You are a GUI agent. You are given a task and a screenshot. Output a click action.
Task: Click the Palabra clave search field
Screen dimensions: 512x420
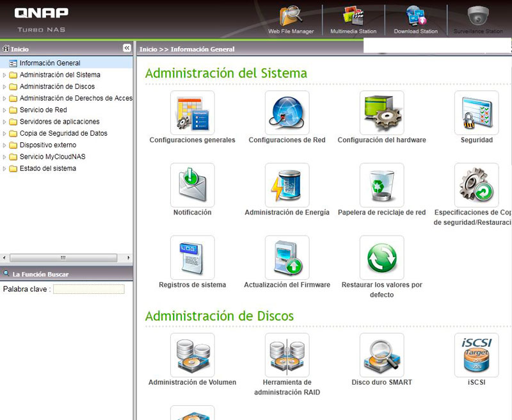point(88,289)
